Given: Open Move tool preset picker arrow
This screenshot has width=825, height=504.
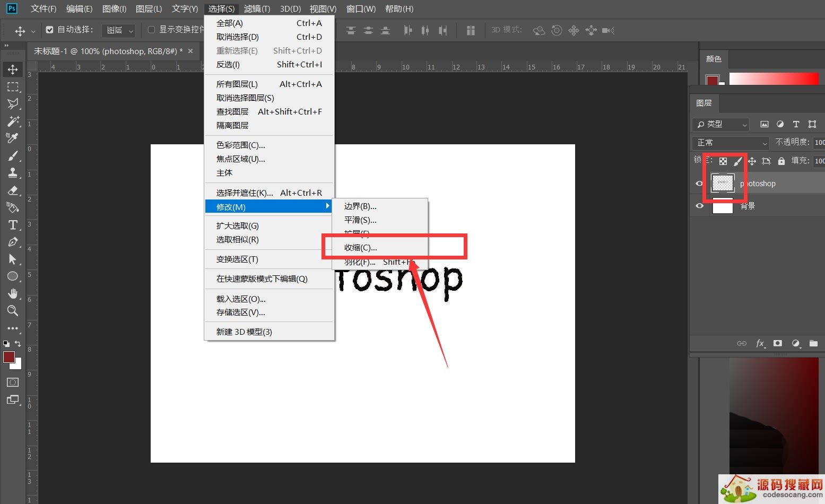Looking at the screenshot, I should (x=33, y=31).
